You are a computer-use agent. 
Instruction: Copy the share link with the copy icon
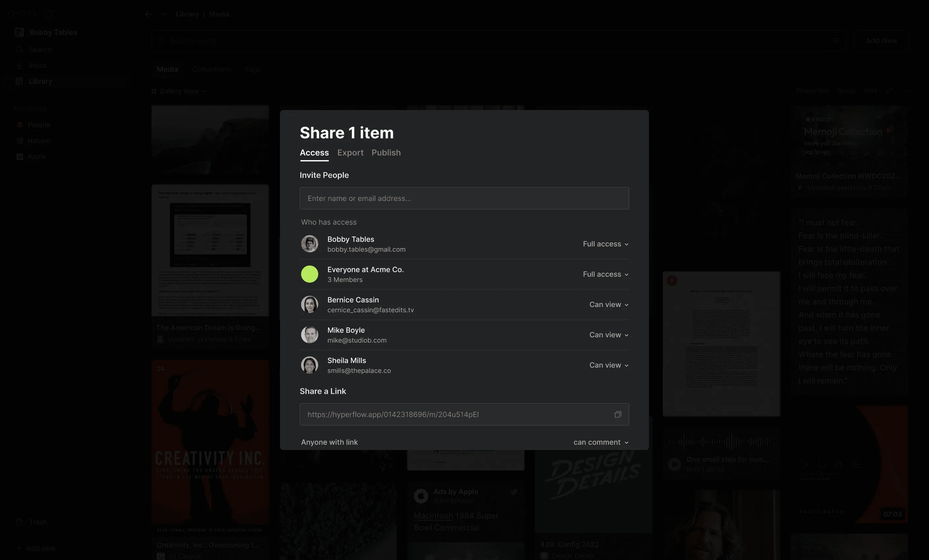[x=618, y=414]
